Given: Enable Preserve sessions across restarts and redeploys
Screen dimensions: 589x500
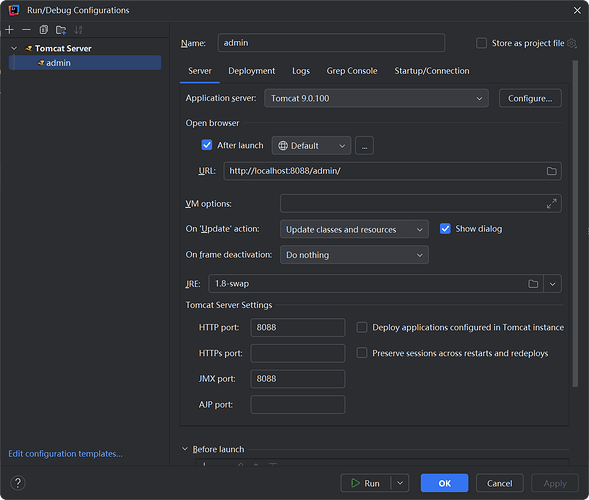Looking at the screenshot, I should coord(362,353).
